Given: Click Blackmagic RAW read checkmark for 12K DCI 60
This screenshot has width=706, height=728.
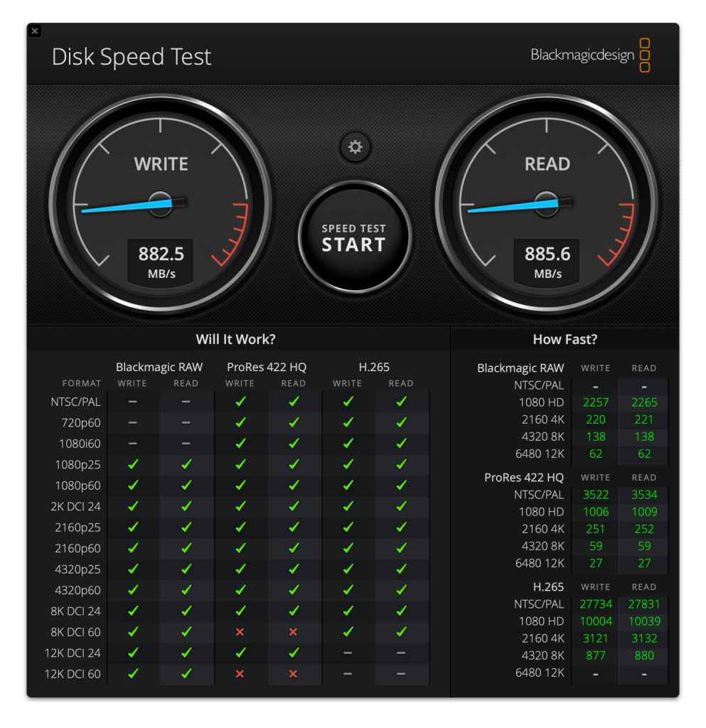Looking at the screenshot, I should point(186,674).
